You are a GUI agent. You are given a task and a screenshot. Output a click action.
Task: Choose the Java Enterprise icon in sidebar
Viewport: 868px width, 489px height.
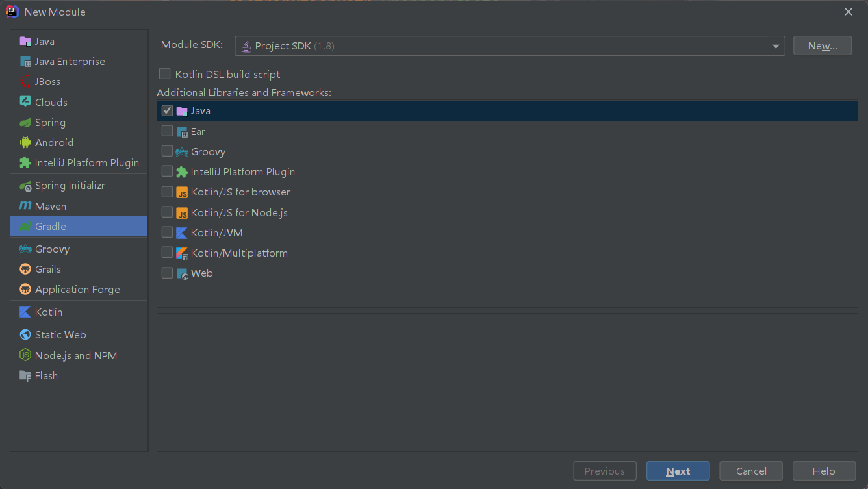pyautogui.click(x=25, y=62)
